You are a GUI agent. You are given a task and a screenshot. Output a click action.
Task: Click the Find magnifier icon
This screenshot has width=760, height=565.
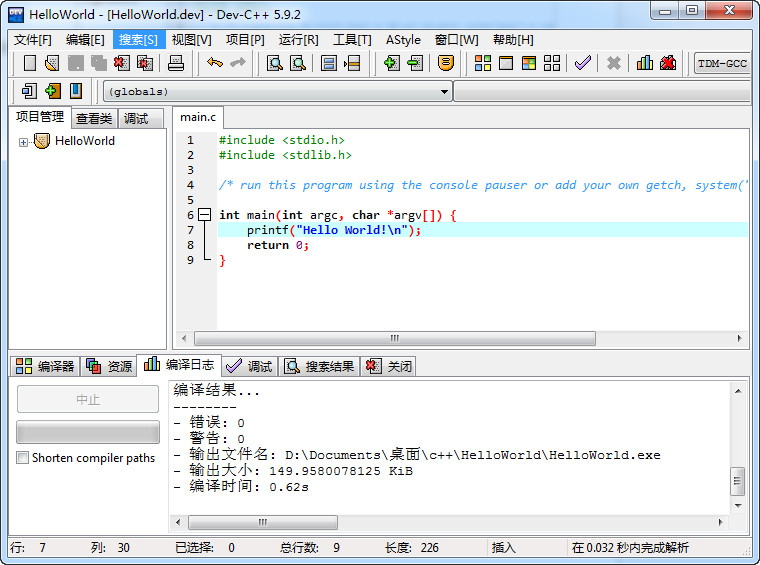pos(275,63)
